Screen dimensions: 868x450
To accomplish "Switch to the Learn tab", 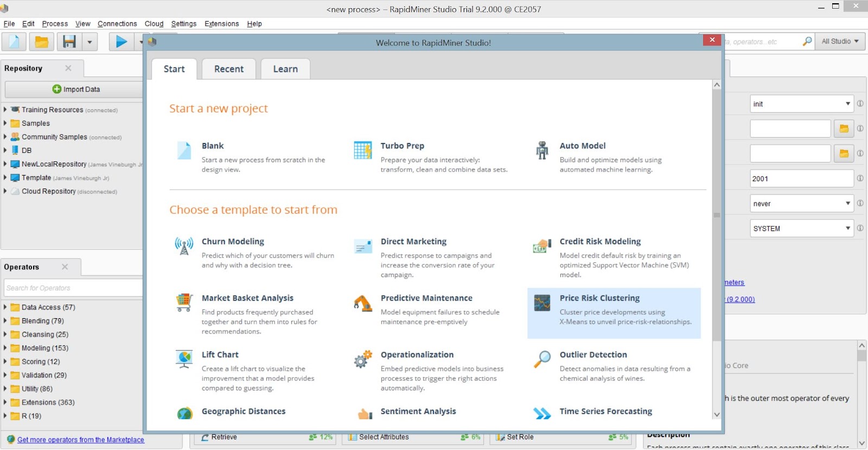I will pyautogui.click(x=285, y=69).
